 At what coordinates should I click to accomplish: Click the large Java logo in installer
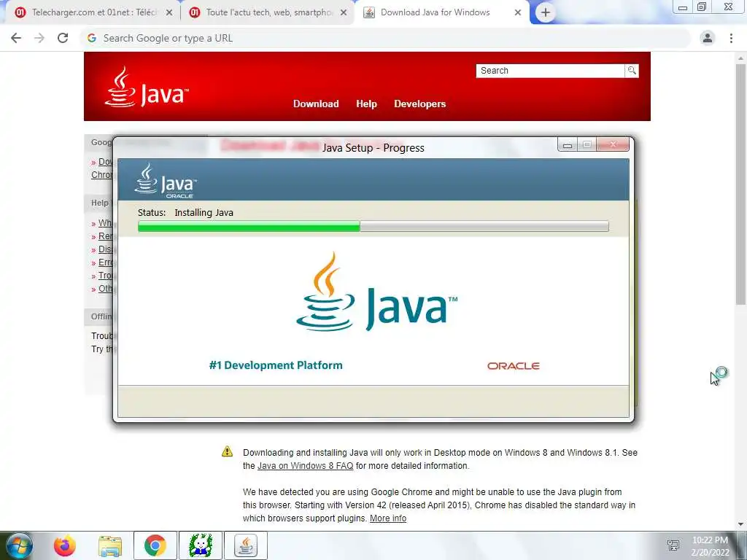tap(376, 292)
